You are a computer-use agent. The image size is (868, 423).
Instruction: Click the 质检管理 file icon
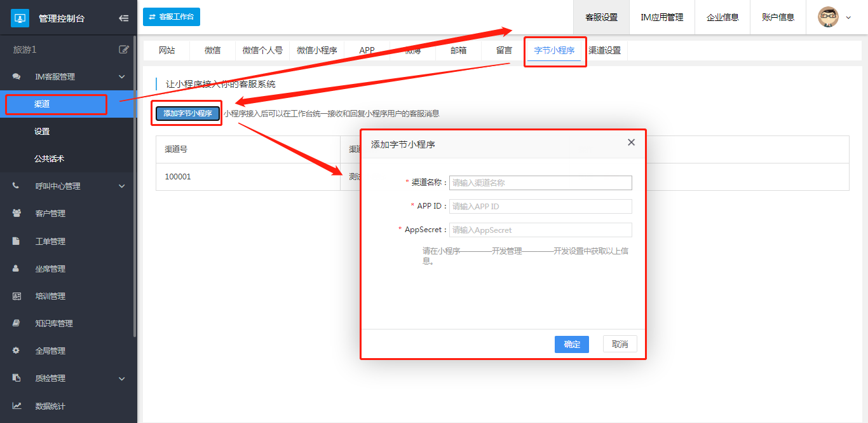point(17,378)
